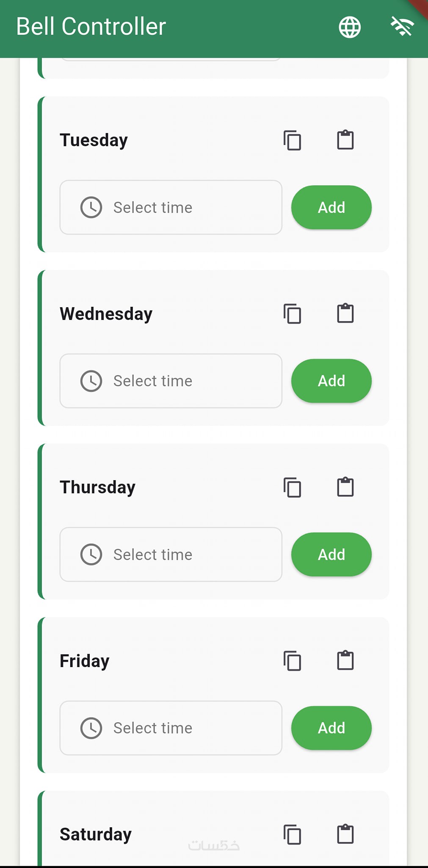Paste schedule into Thursday
Screen dimensions: 428x868
coord(345,487)
